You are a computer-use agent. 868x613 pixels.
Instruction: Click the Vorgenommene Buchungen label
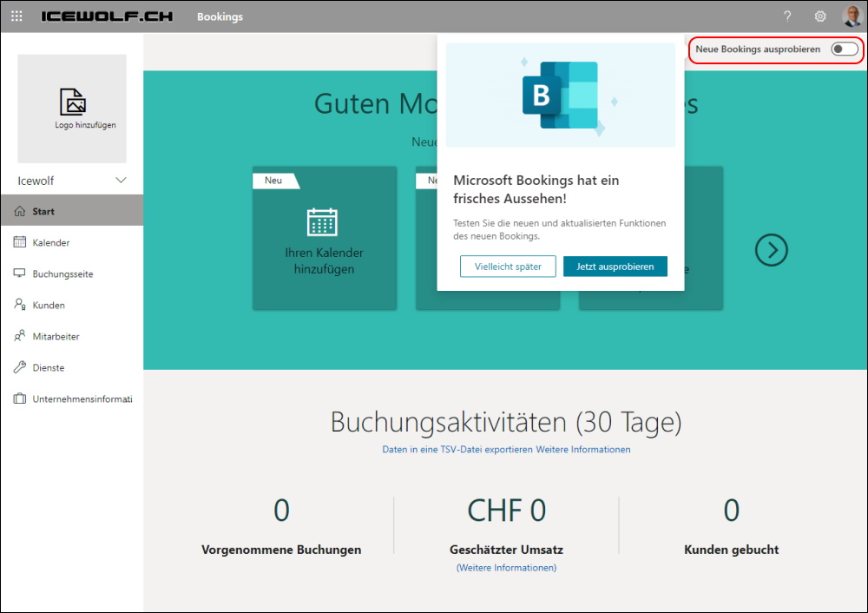281,550
